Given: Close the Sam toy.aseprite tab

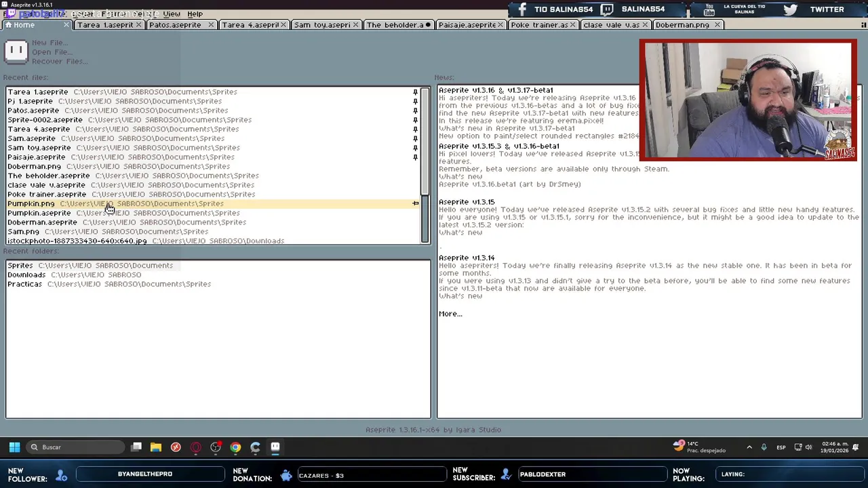Looking at the screenshot, I should [x=355, y=25].
